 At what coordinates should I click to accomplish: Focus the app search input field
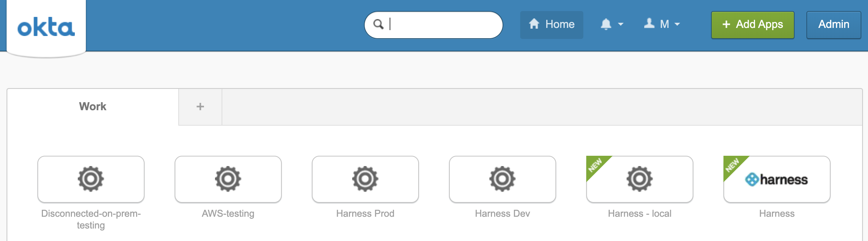434,25
